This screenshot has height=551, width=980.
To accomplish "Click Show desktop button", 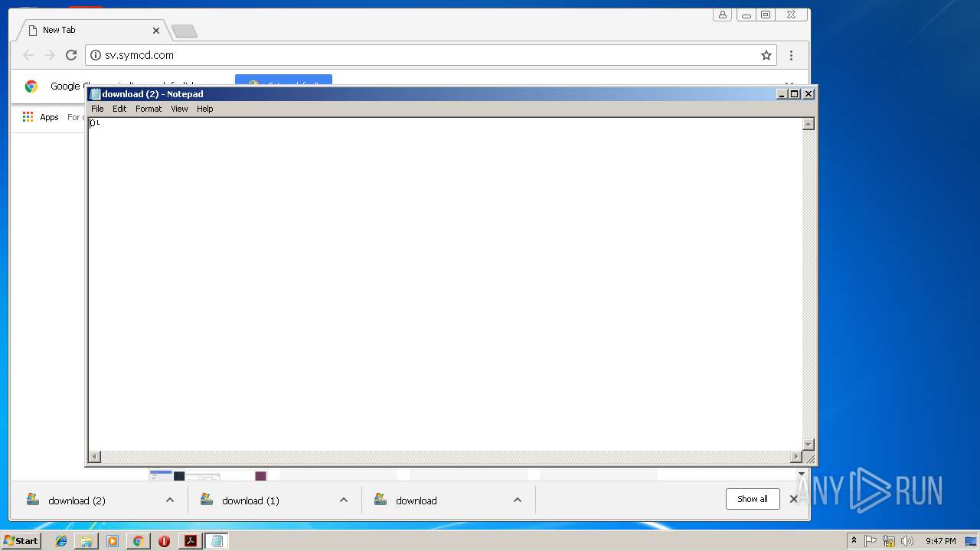I will 972,541.
